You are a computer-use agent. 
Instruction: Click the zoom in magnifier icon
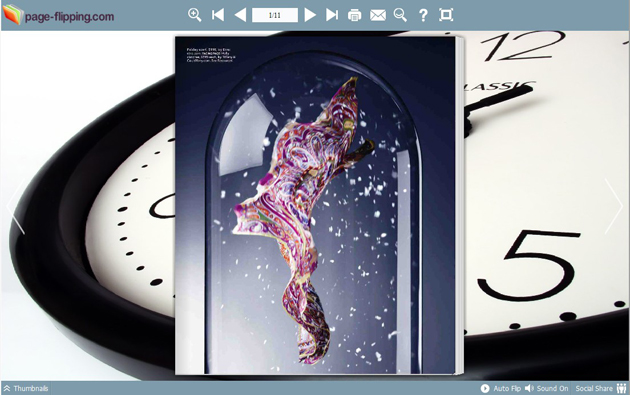194,15
